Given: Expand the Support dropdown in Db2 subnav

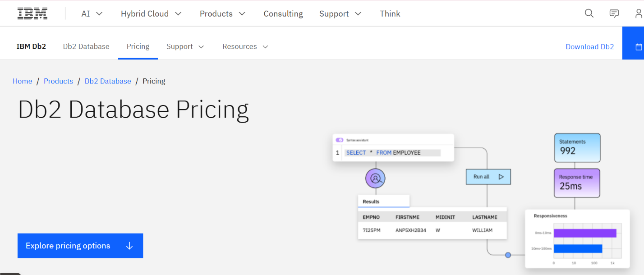Looking at the screenshot, I should 185,46.
